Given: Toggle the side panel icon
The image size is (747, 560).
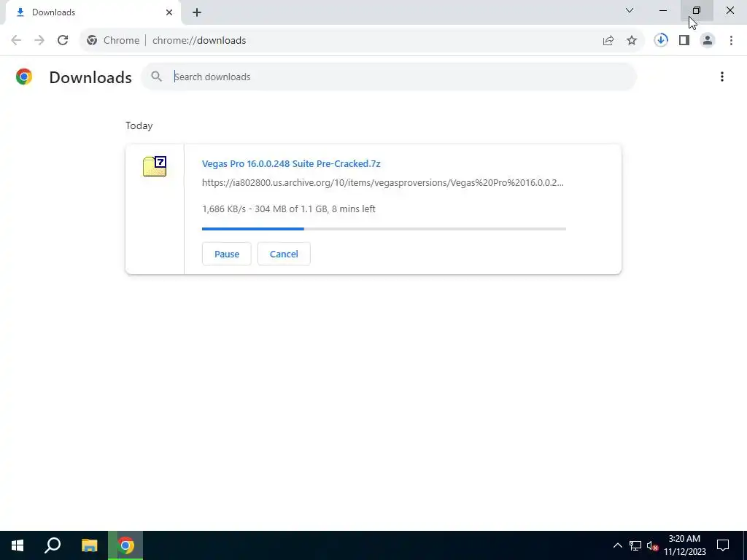Looking at the screenshot, I should click(x=684, y=41).
